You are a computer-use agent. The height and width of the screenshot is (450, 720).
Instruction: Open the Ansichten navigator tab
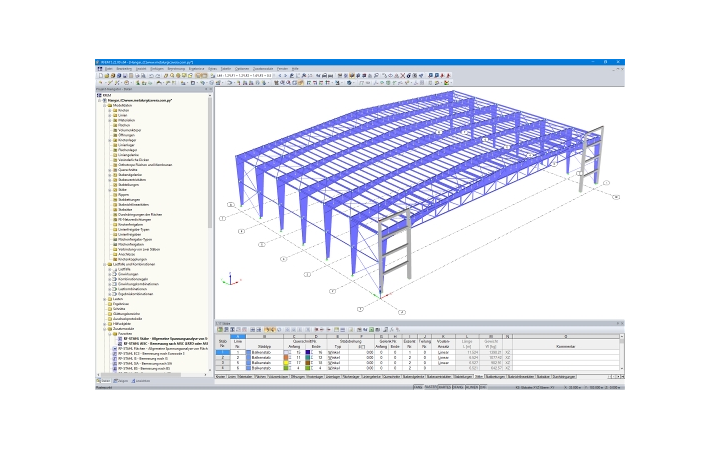tap(141, 381)
